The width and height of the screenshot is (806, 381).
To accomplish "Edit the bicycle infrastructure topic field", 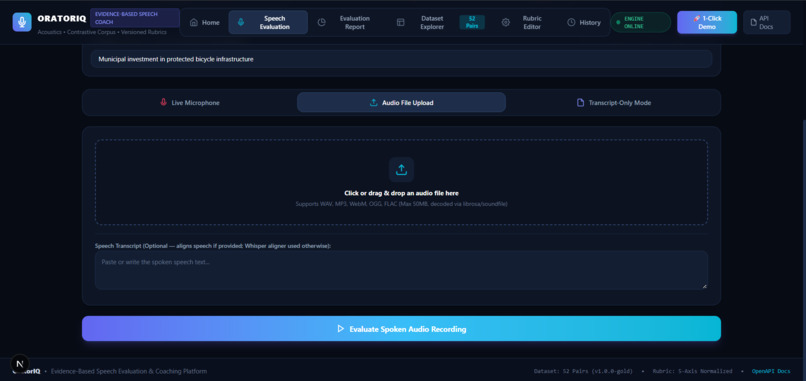I will [401, 59].
